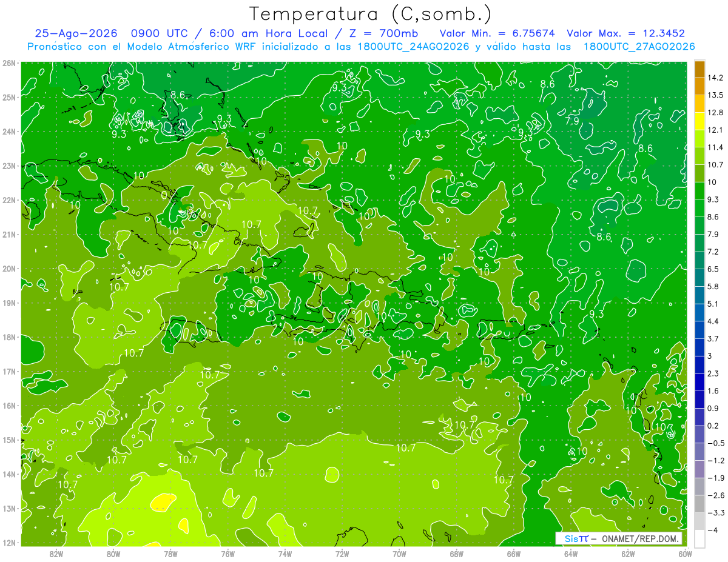
Task: Click the SisTT - ONAMET/REP.DOM. logo box
Action: point(619,538)
